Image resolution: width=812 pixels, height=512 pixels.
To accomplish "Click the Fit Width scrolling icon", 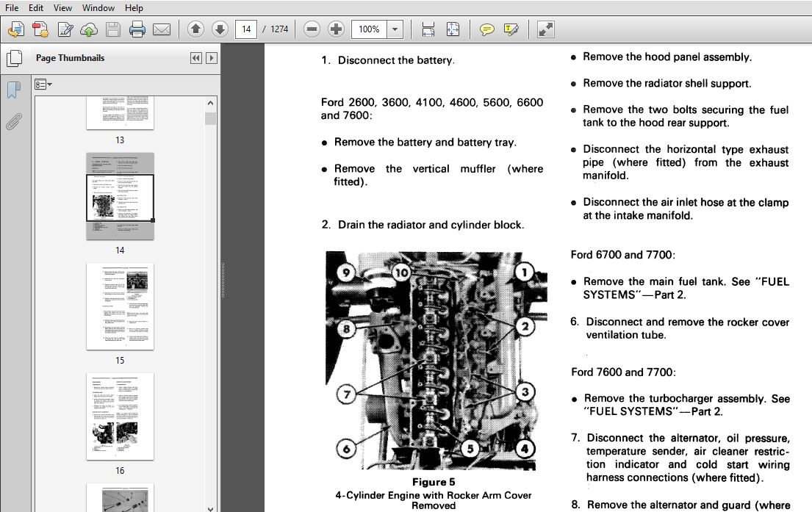I will [x=428, y=29].
